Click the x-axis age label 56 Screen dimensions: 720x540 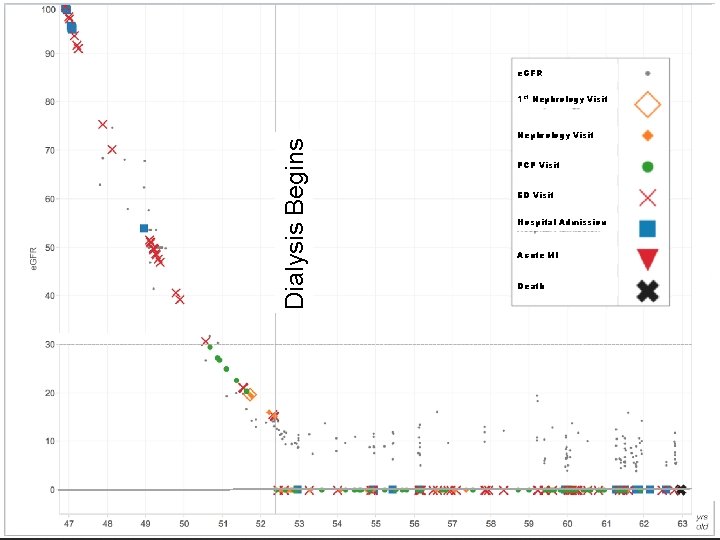point(414,524)
